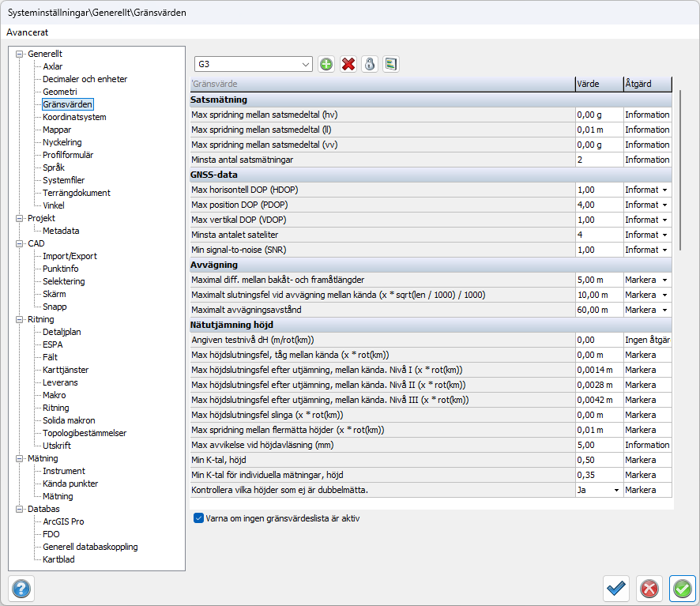Toggle 'Varna om ingen gränsvärdeslista är aktiv' checkbox

[x=198, y=519]
